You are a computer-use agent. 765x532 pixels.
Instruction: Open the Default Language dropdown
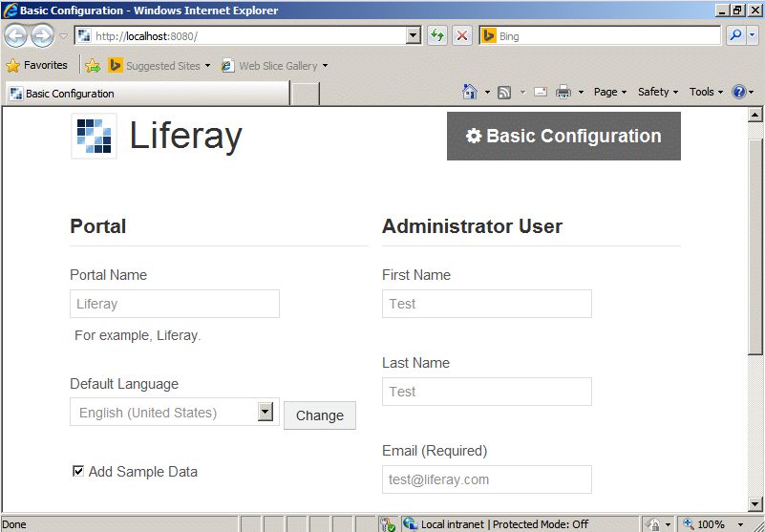tap(175, 412)
